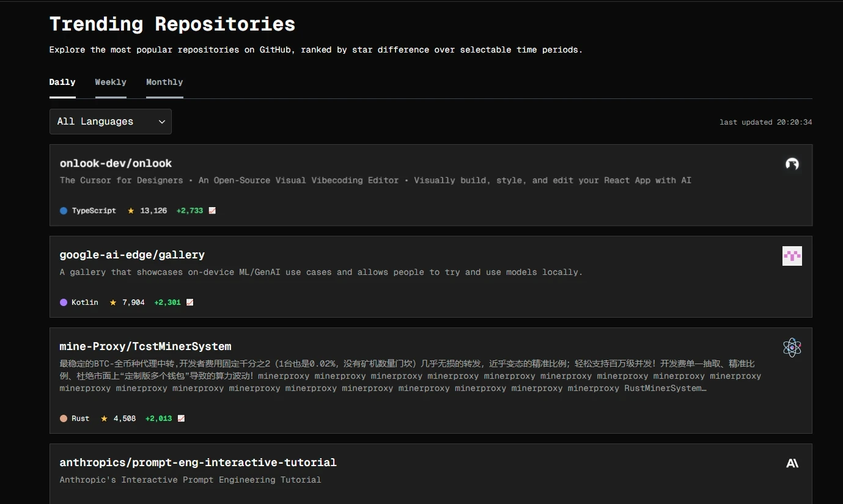Click the last updated 20:20:34 timestamp

pyautogui.click(x=766, y=122)
